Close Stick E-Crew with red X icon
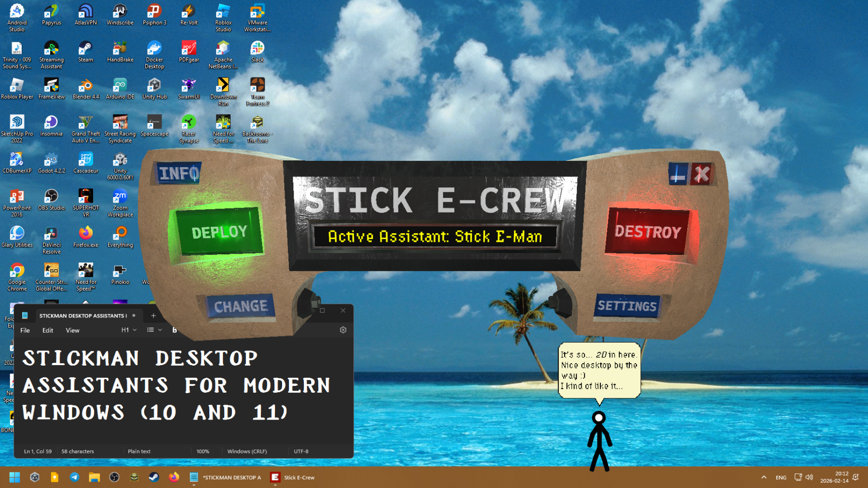The image size is (868, 488). 702,174
